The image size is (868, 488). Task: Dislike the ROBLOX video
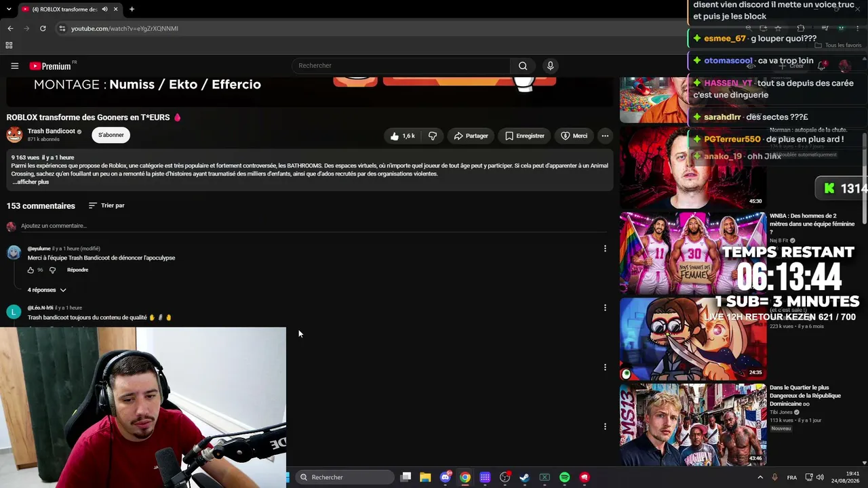point(433,136)
